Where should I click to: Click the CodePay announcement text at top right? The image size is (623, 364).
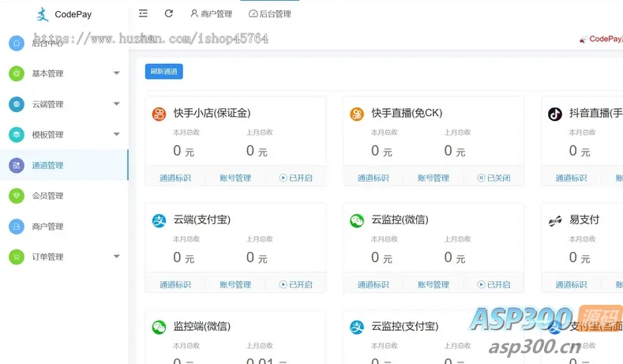pos(606,39)
